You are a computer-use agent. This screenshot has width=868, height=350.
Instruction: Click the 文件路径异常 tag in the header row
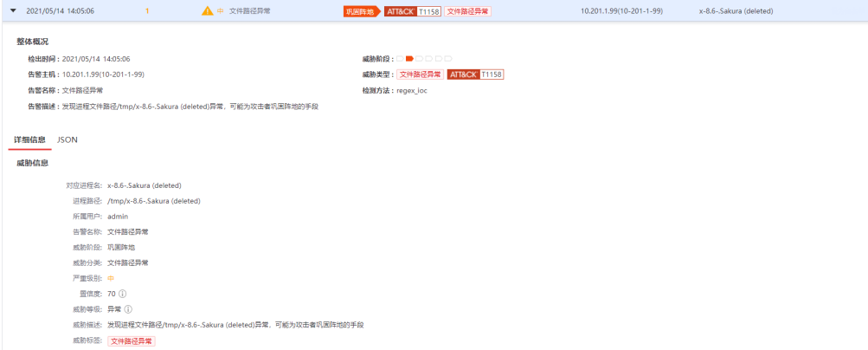pos(467,11)
